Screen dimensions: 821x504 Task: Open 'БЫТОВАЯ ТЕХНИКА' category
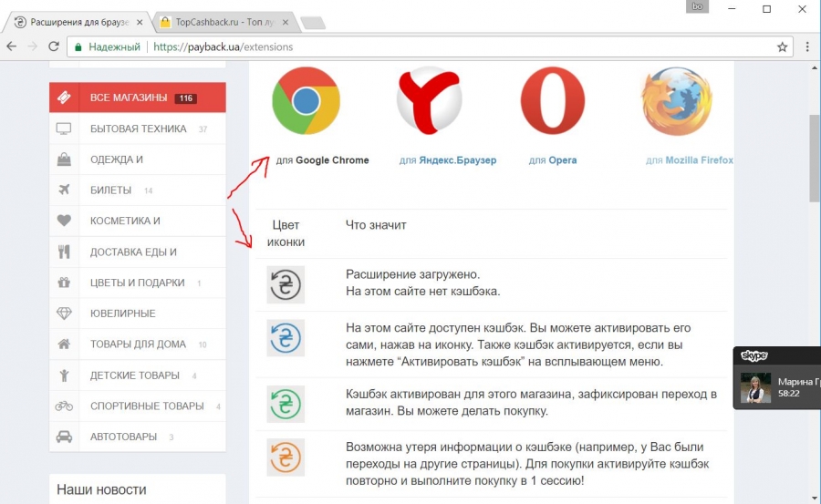(x=138, y=129)
